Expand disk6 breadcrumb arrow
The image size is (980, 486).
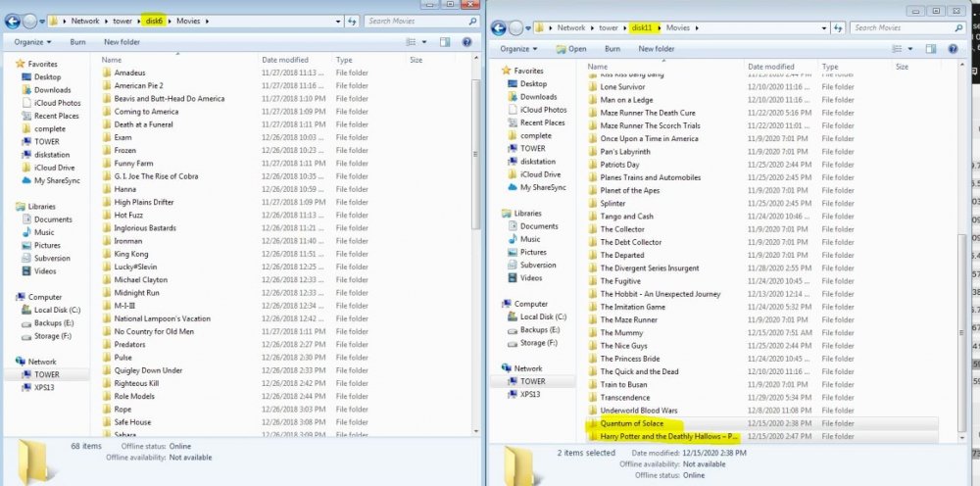point(170,22)
